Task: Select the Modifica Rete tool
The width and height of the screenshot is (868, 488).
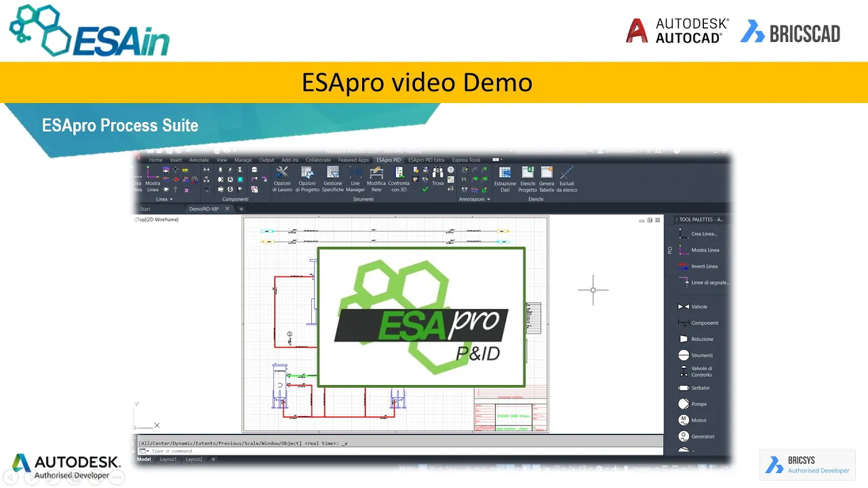Action: tap(376, 179)
